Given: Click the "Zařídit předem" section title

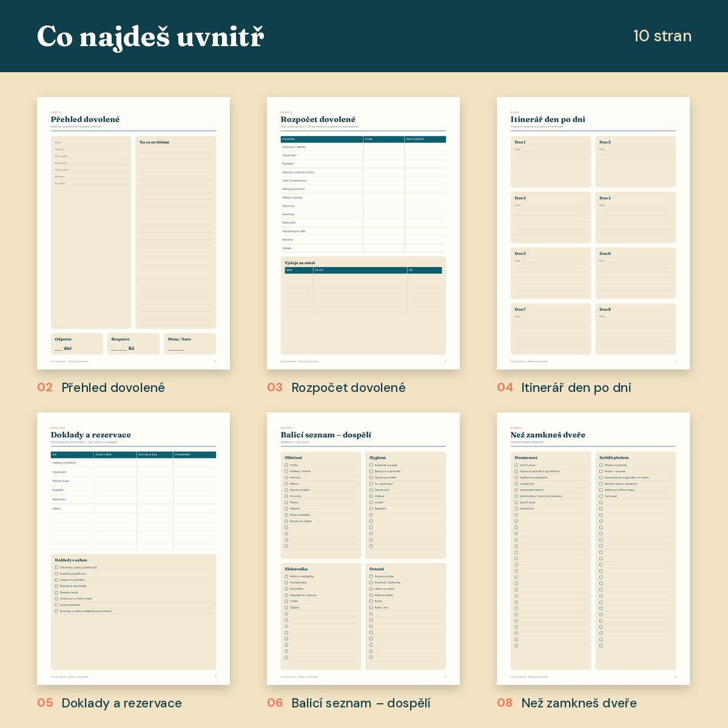Looking at the screenshot, I should point(614,458).
